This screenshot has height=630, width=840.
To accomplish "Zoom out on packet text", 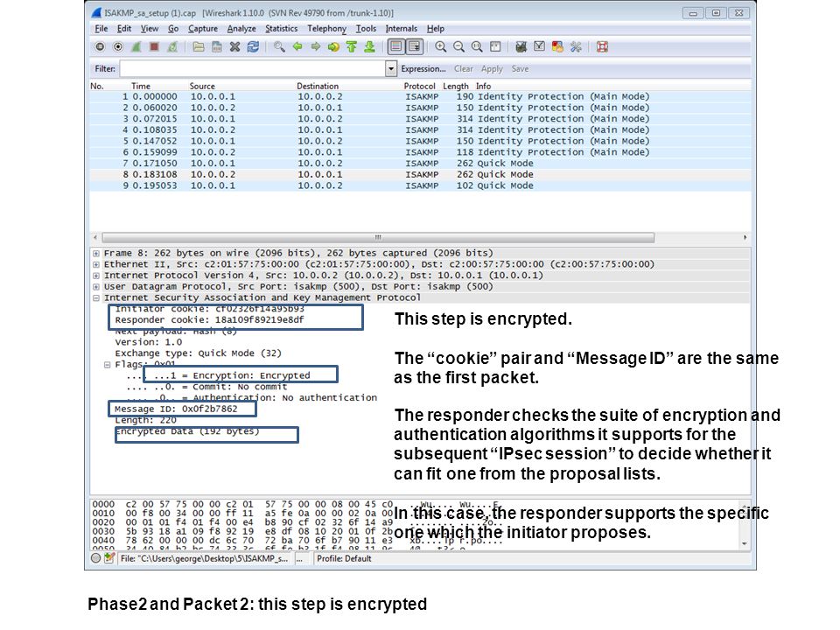I will point(458,47).
